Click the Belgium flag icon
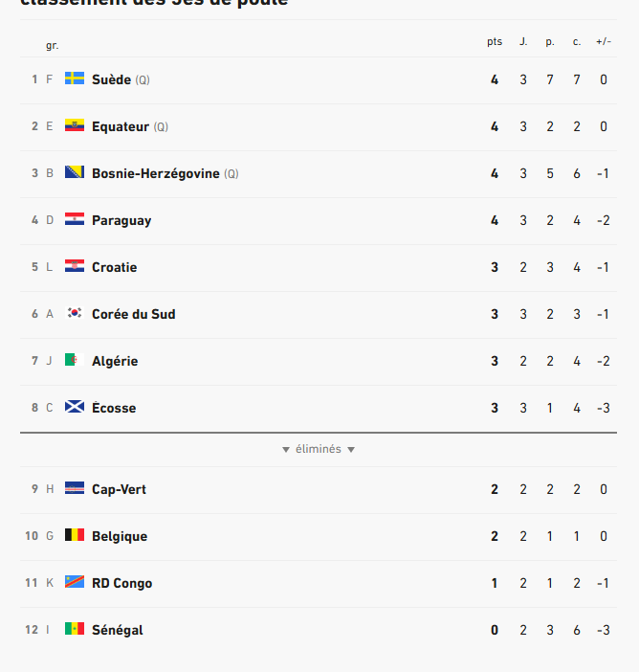639x672 pixels. pos(75,535)
